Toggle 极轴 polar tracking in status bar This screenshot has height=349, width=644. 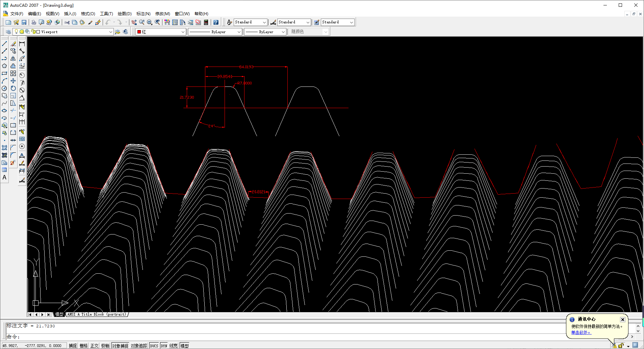click(105, 346)
